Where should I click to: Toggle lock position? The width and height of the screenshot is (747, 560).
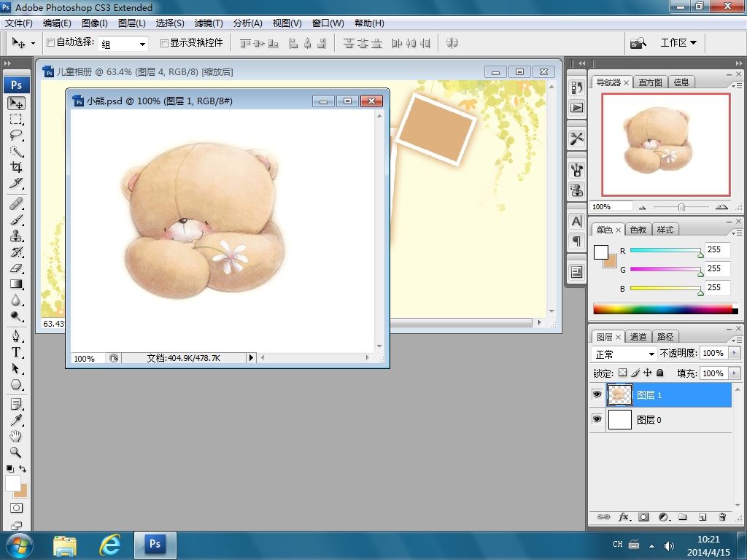(648, 373)
